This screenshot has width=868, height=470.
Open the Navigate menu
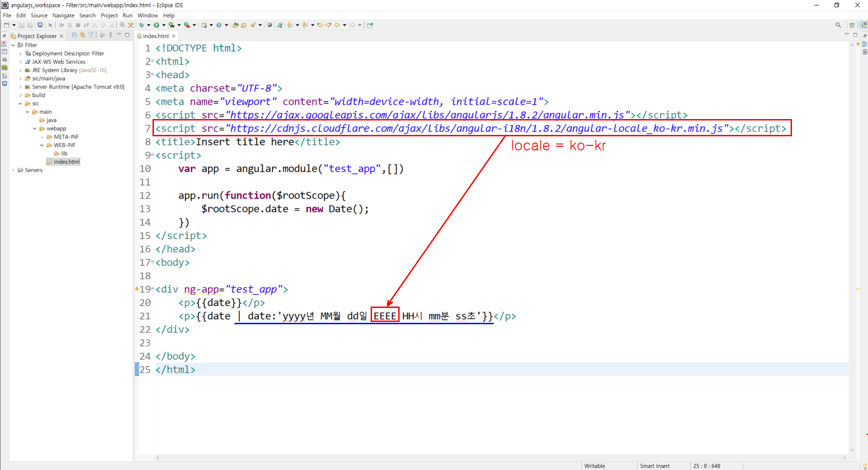click(x=63, y=15)
